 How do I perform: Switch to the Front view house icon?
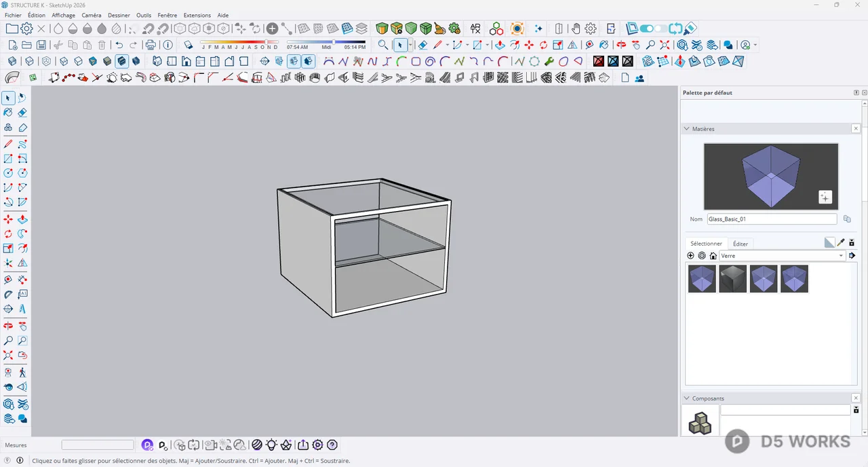click(x=186, y=61)
